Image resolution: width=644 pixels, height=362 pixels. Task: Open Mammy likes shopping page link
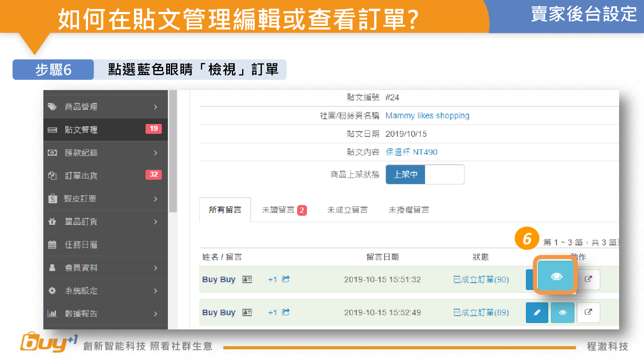pyautogui.click(x=427, y=116)
